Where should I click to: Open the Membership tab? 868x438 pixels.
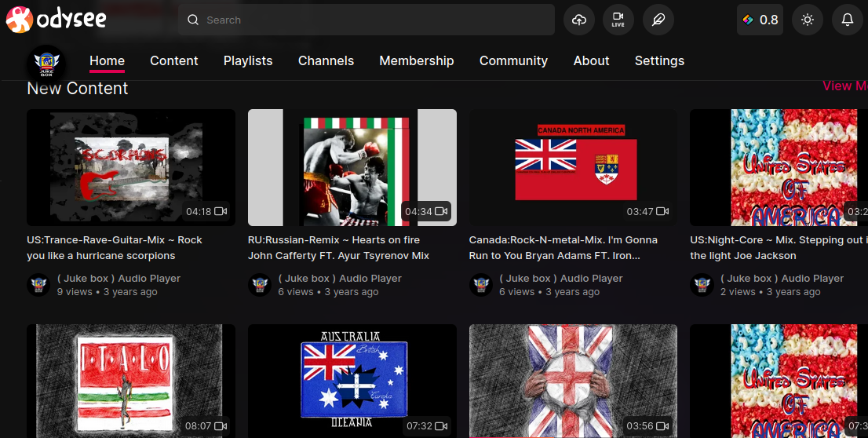click(x=416, y=60)
